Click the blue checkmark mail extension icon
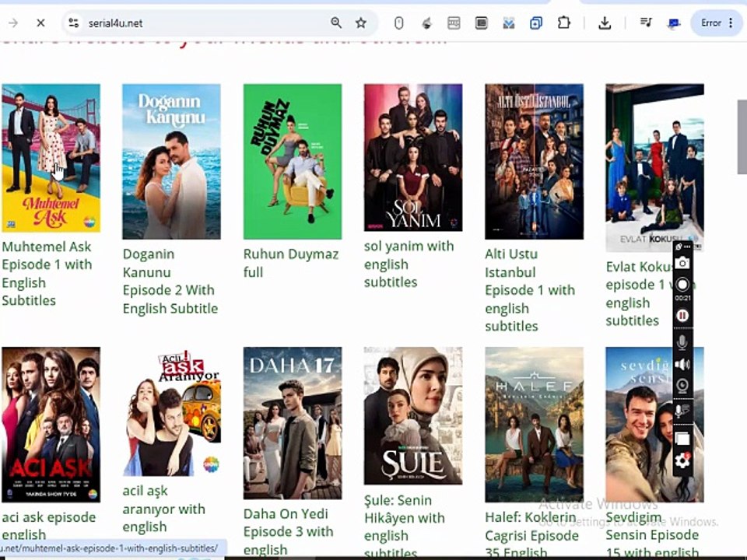 (508, 23)
